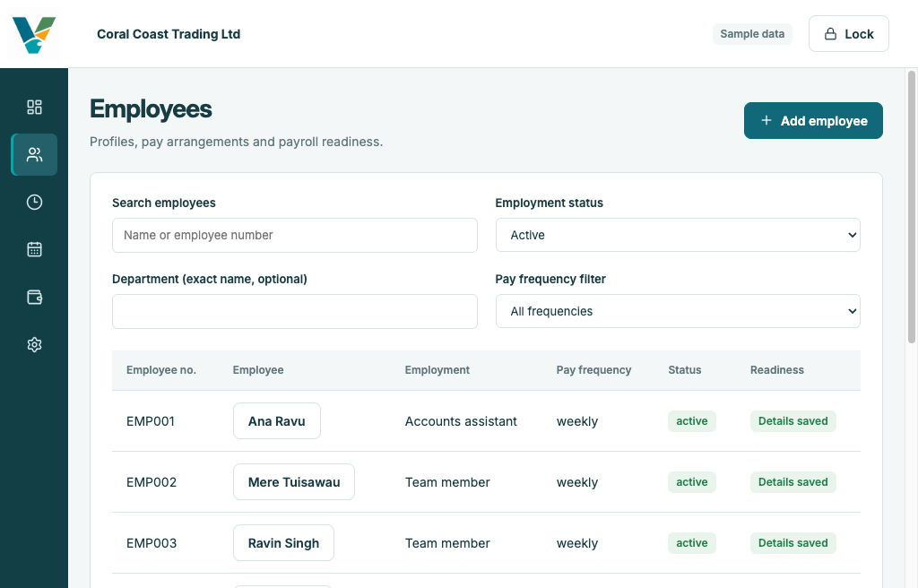Screen dimensions: 918x588
Task: Click the page vertical scrollbar
Action: pos(912,207)
